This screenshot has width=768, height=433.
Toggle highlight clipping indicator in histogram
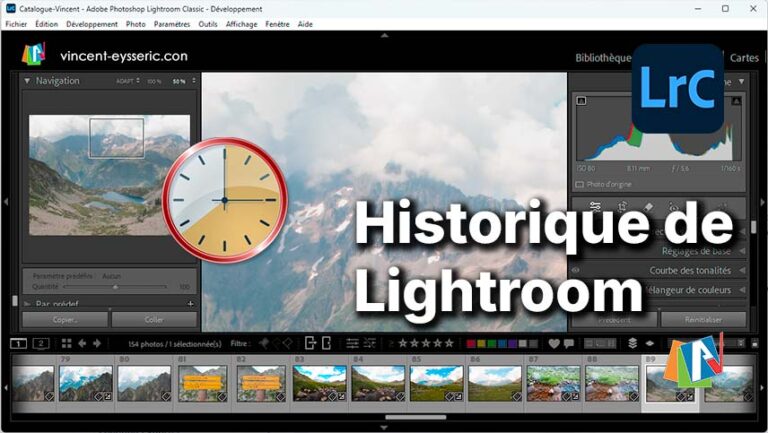pos(737,100)
